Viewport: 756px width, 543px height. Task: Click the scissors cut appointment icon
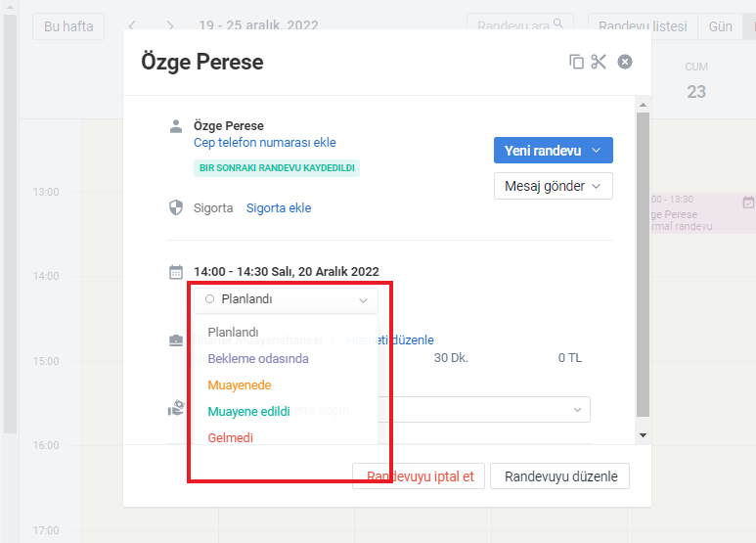(599, 62)
